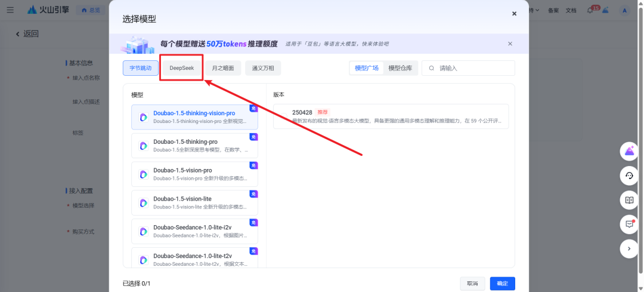Open the hamburger navigation menu

pos(10,10)
